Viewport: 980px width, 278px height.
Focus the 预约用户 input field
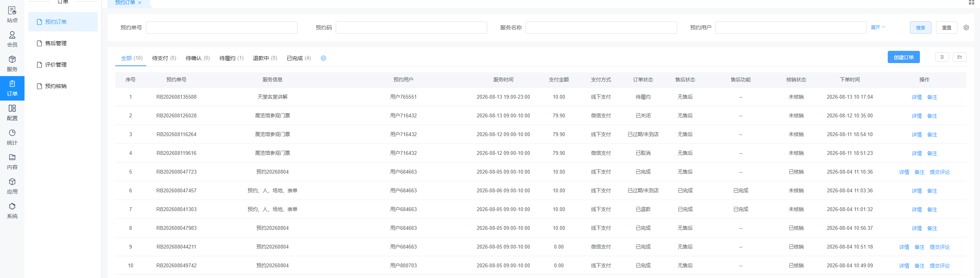click(x=791, y=28)
